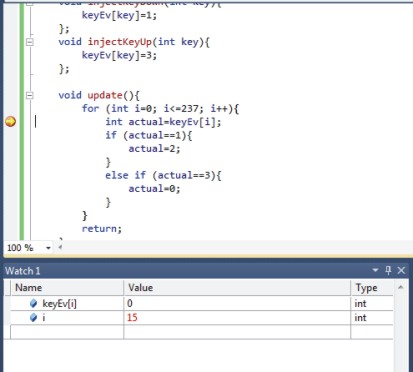Click the breakpoint arrow marker in the margin
The width and height of the screenshot is (413, 372).
point(11,121)
